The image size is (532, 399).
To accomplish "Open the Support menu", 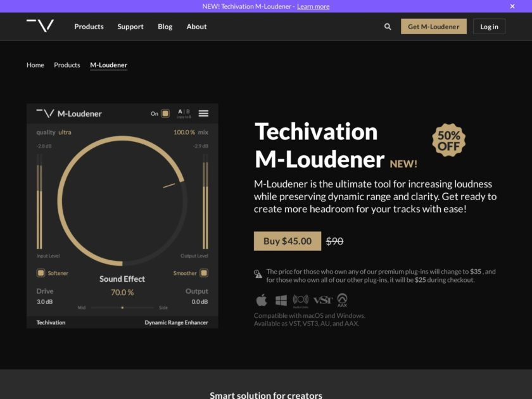I will [130, 27].
